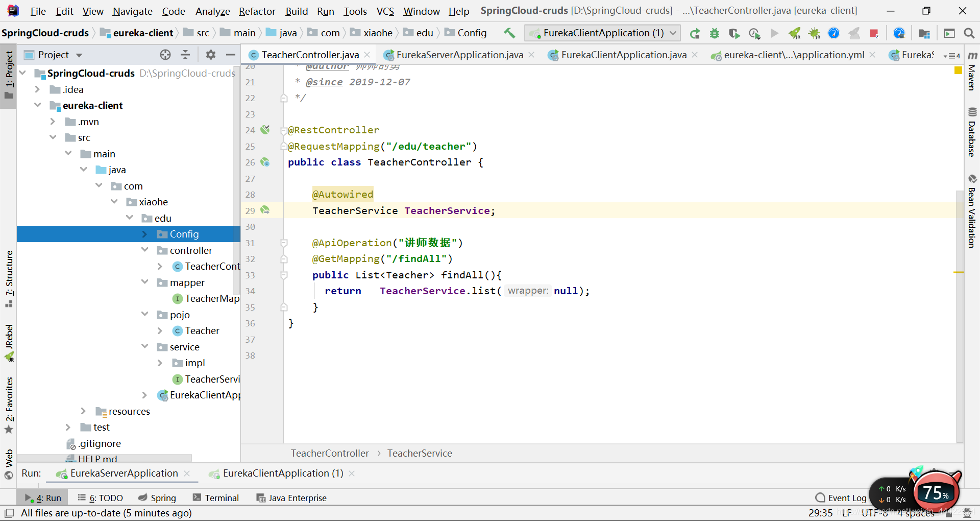This screenshot has width=980, height=521.
Task: Open the Event Log
Action: pos(841,498)
